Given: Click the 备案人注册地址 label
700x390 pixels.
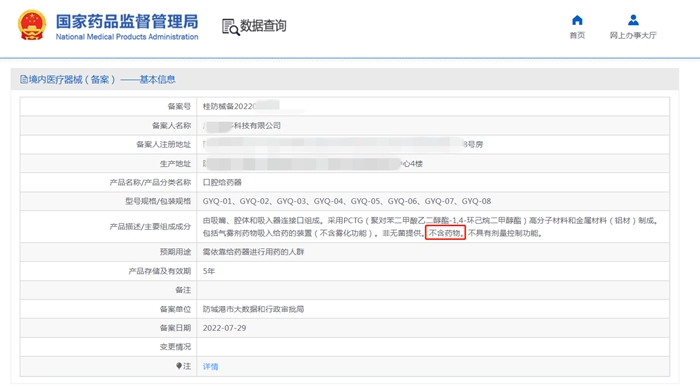Looking at the screenshot, I should (163, 145).
